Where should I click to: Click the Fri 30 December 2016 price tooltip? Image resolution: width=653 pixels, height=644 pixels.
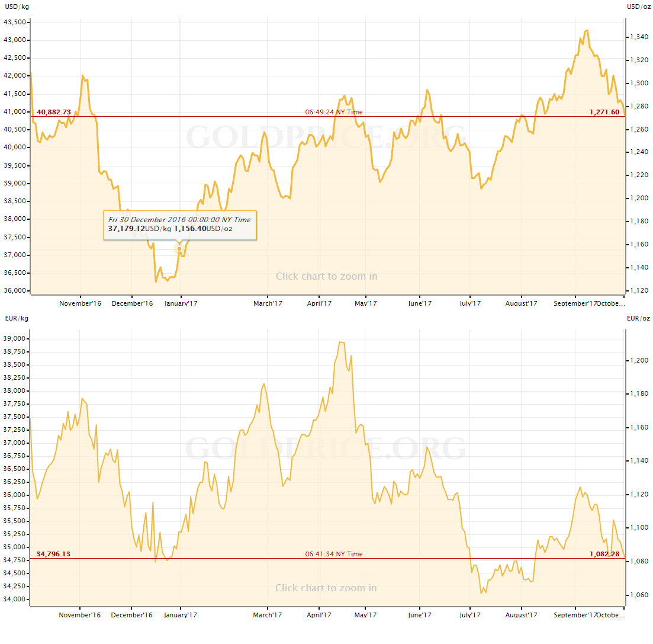[180, 225]
